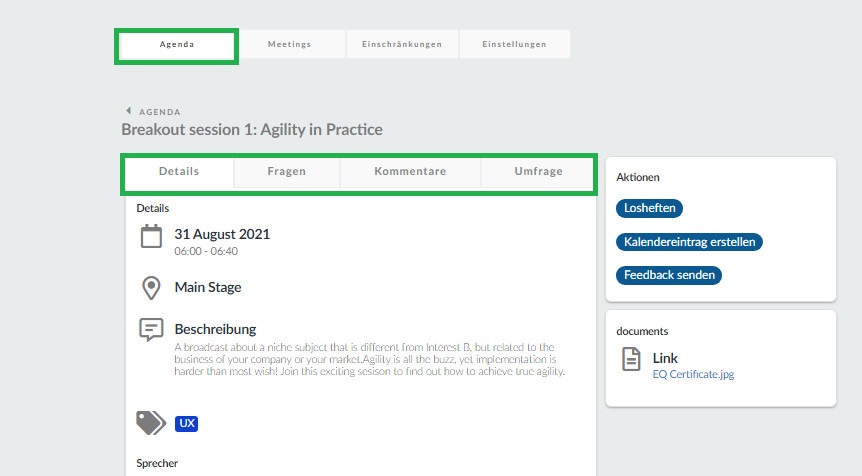Click the Losheften button
862x476 pixels.
(649, 208)
